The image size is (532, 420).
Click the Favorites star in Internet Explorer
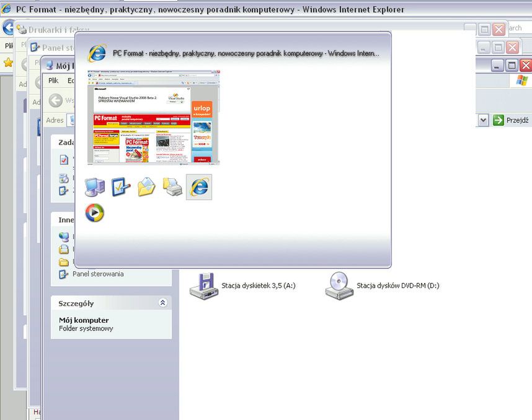pos(8,63)
